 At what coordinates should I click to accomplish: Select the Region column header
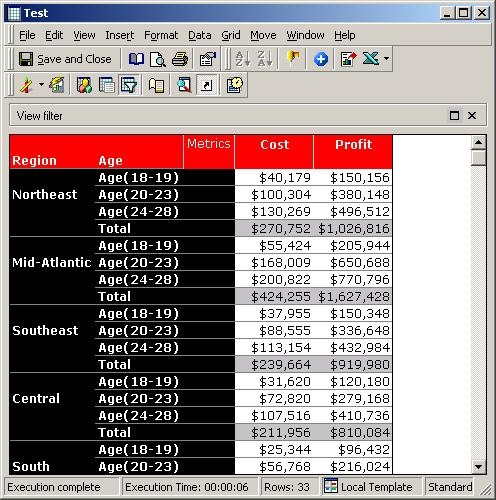pyautogui.click(x=34, y=161)
